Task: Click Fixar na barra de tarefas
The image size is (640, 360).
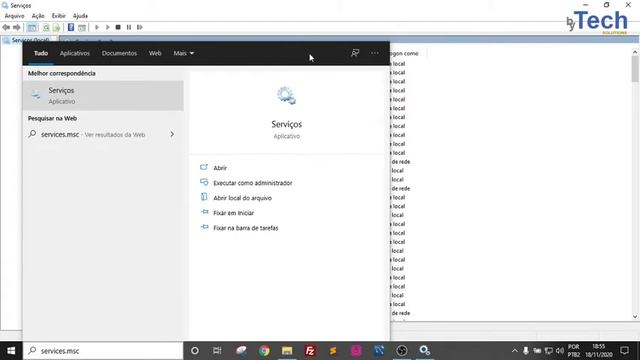Action: [x=245, y=228]
